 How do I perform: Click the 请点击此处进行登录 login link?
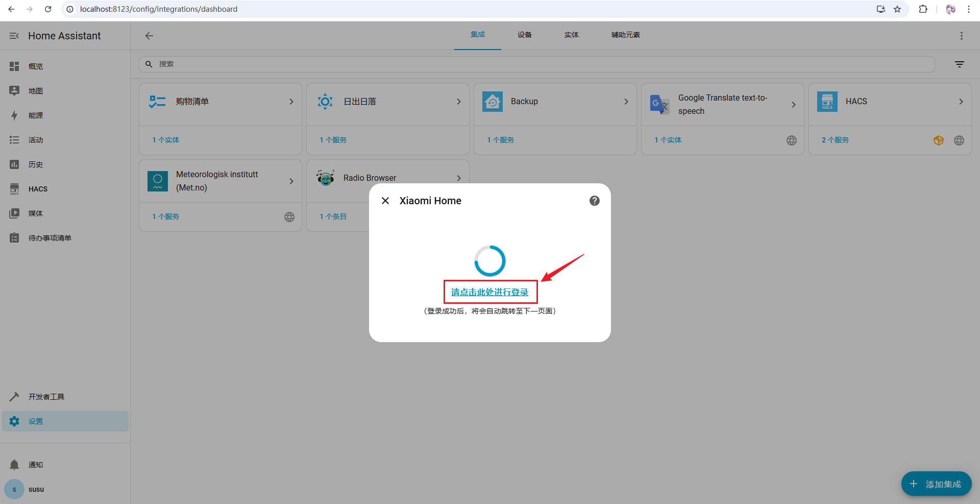pyautogui.click(x=490, y=292)
